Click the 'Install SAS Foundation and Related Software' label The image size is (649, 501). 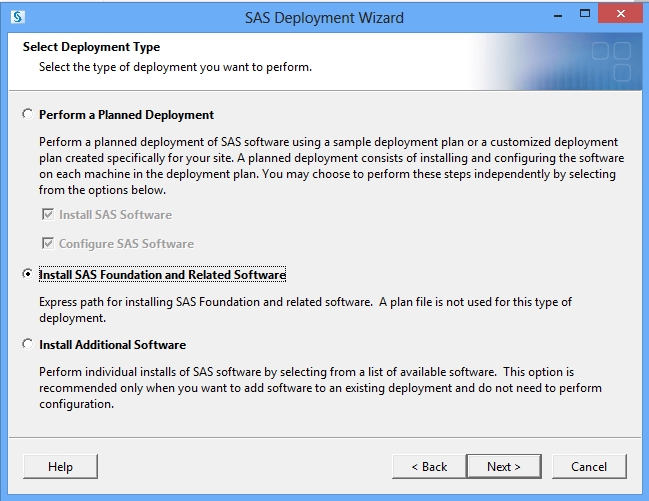[x=162, y=275]
